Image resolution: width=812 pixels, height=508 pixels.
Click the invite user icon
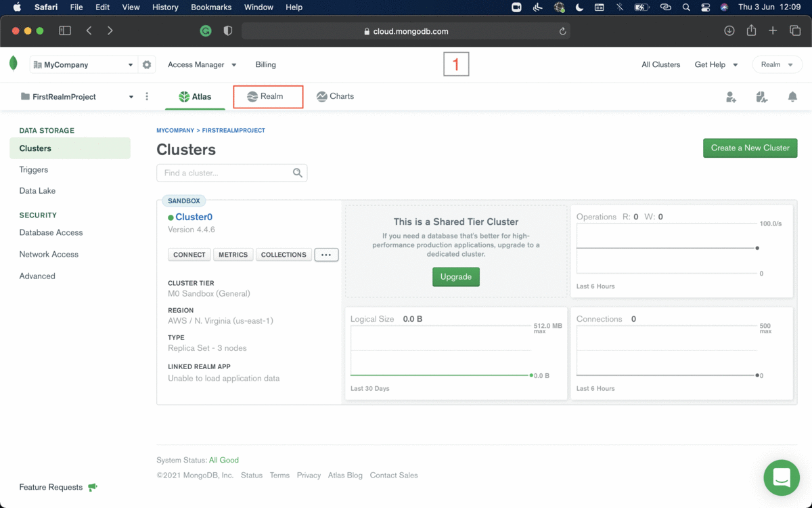tap(731, 97)
